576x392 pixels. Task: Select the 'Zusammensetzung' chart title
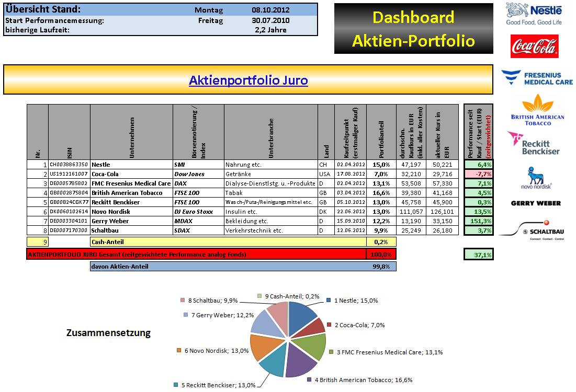(x=108, y=333)
